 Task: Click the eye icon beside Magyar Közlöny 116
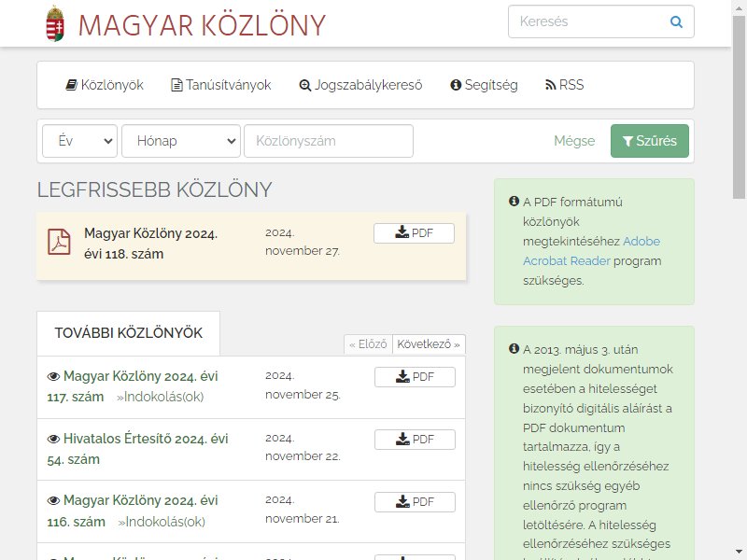click(53, 501)
